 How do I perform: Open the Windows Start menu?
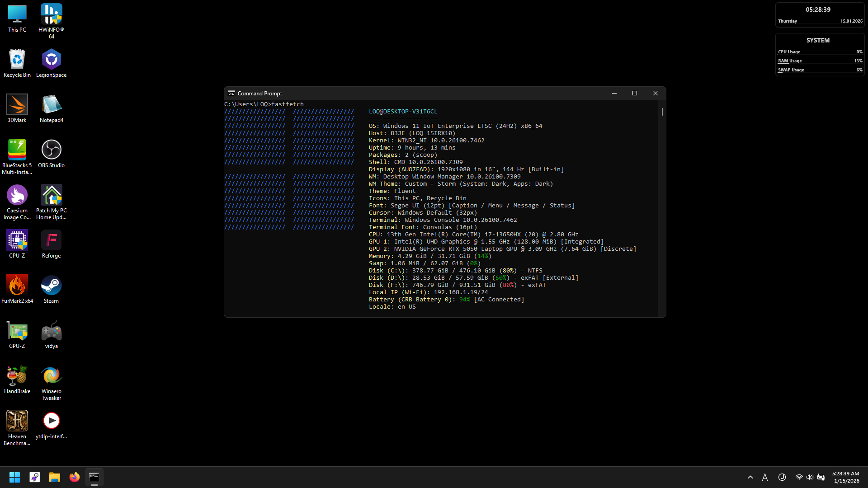pyautogui.click(x=14, y=477)
